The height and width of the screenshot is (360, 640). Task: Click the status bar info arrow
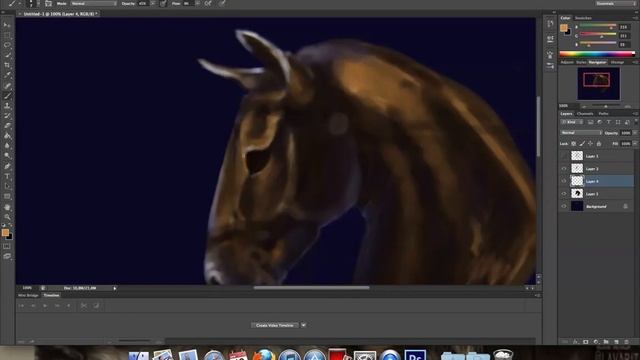[x=115, y=288]
